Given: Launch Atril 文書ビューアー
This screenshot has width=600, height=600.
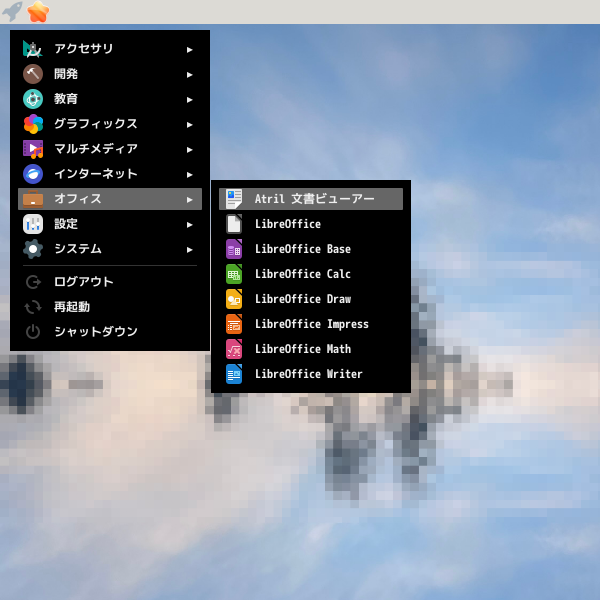Looking at the screenshot, I should pos(311,199).
